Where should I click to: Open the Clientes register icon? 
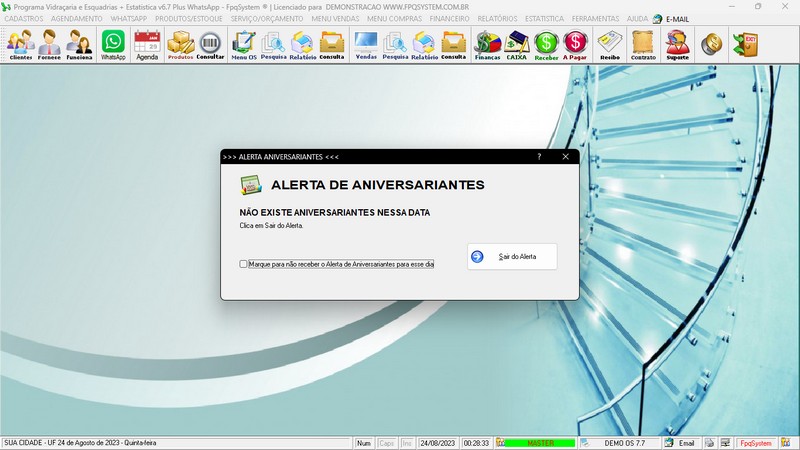point(20,45)
